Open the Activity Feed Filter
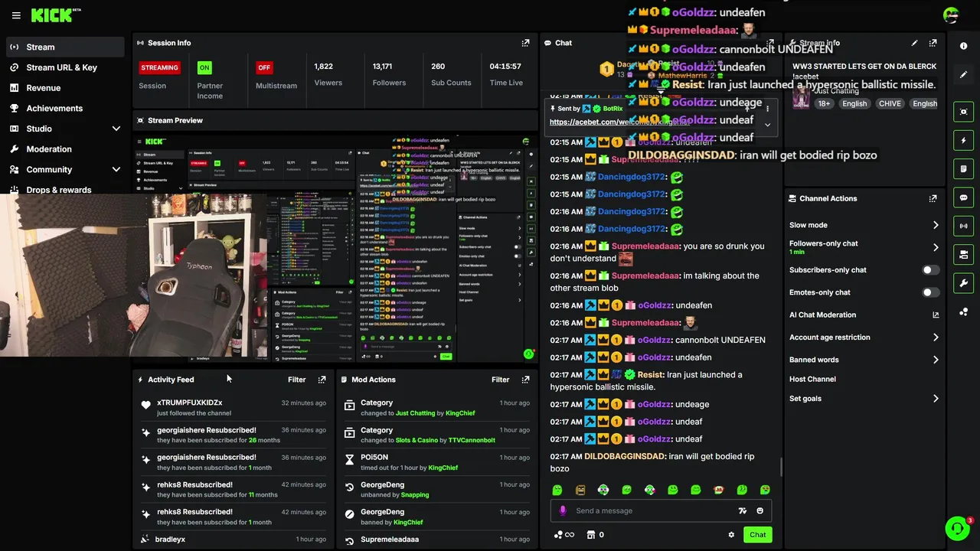980x551 pixels. 296,380
